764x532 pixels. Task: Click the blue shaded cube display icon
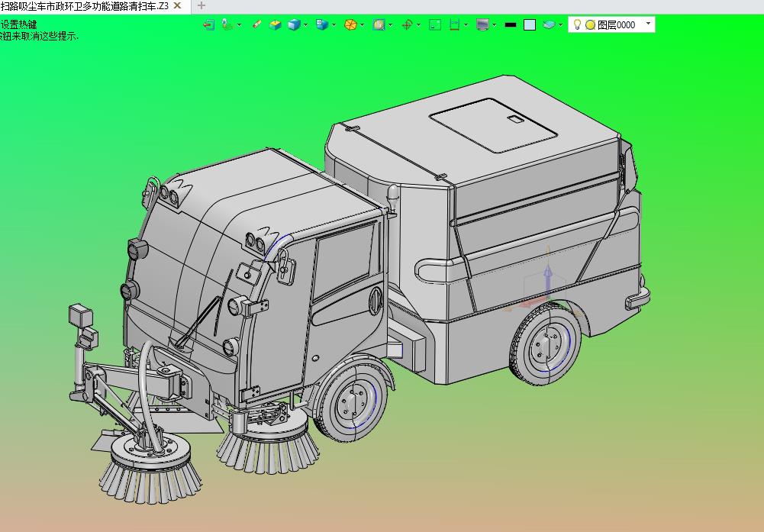click(294, 24)
